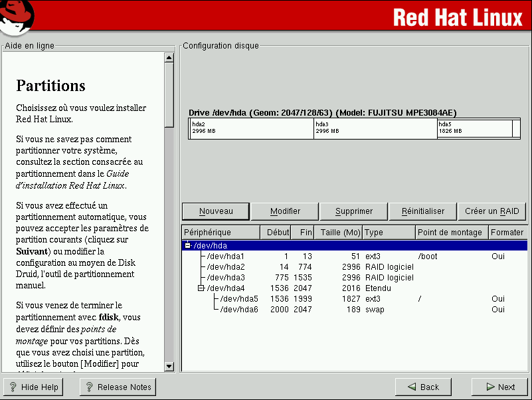Image resolution: width=532 pixels, height=400 pixels.
Task: Collapse the /dev/hda4 extended partition node
Action: tap(201, 288)
